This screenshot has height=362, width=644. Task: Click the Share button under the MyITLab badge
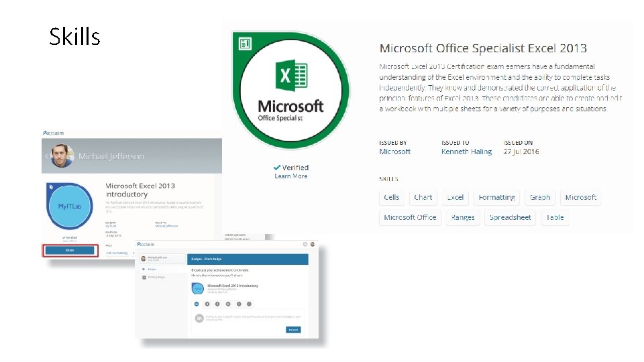click(x=70, y=250)
